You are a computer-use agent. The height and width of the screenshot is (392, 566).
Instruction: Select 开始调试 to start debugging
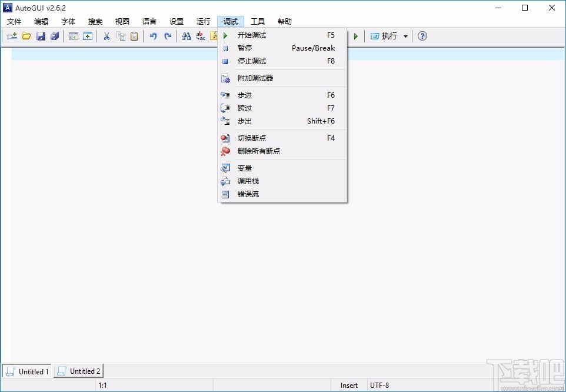pos(252,35)
